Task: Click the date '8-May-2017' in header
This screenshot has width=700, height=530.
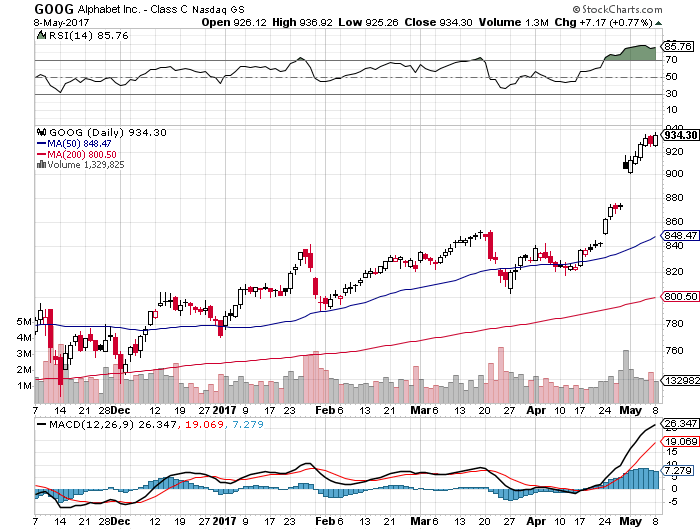Action: coord(61,22)
